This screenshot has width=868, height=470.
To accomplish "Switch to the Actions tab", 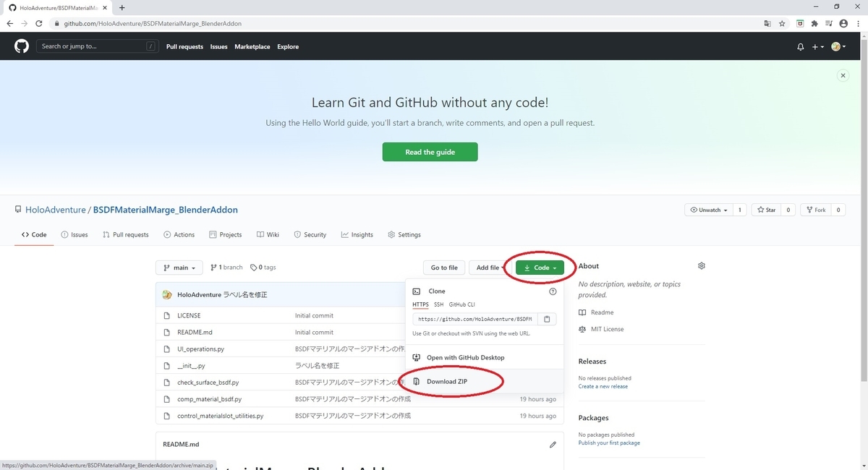I will [x=179, y=234].
